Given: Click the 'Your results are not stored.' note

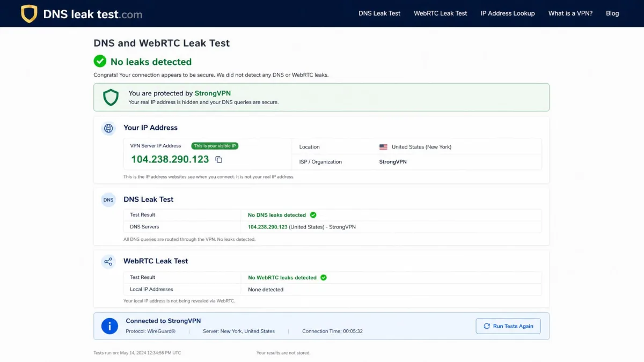Looking at the screenshot, I should click(x=283, y=353).
